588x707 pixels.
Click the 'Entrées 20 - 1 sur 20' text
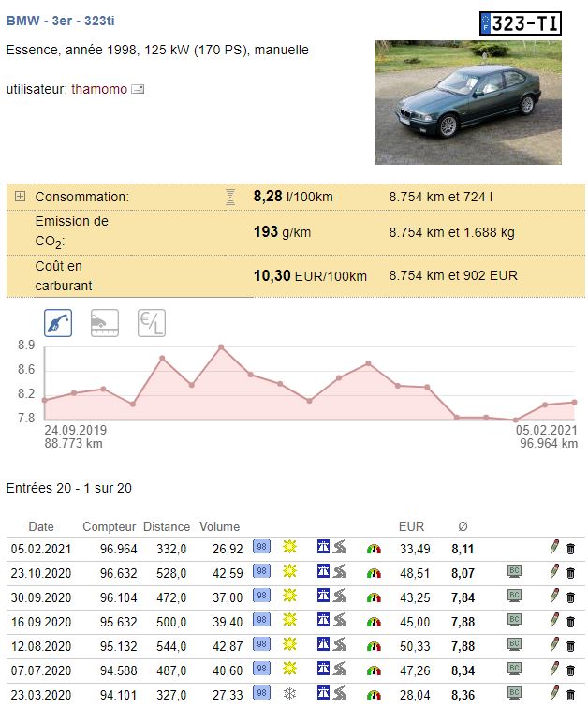click(69, 488)
